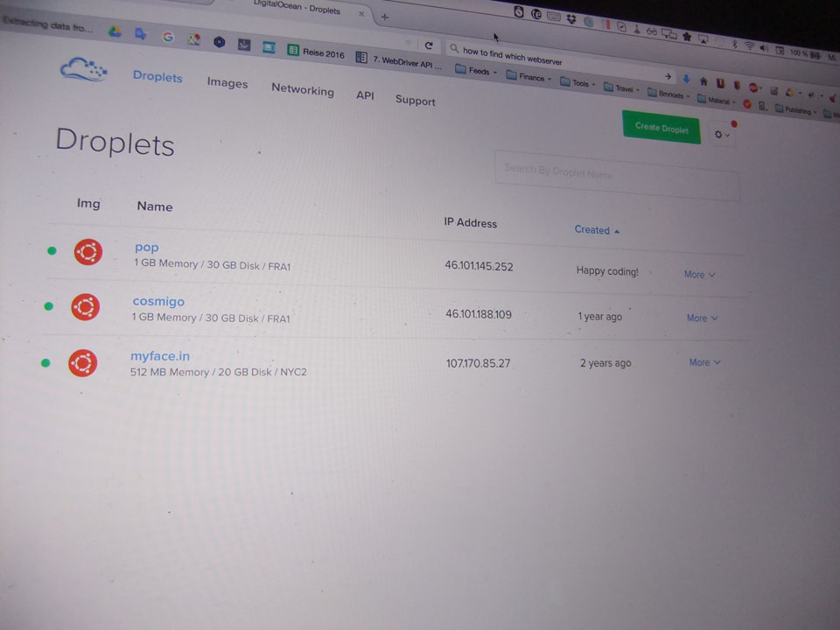Open the Feeds bookmarks folder

coord(478,71)
